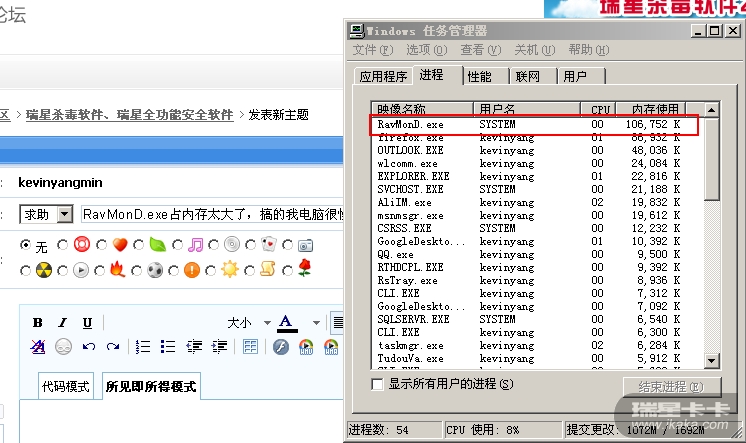This screenshot has height=443, width=746.
Task: Increase indent with the indent icon
Action: (x=219, y=347)
